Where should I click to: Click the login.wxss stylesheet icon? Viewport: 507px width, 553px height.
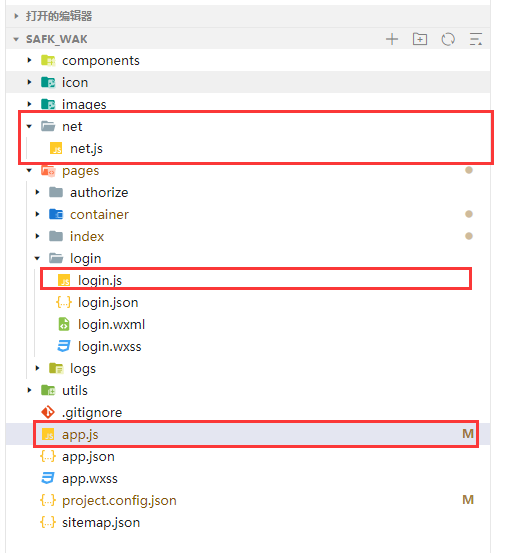click(64, 346)
